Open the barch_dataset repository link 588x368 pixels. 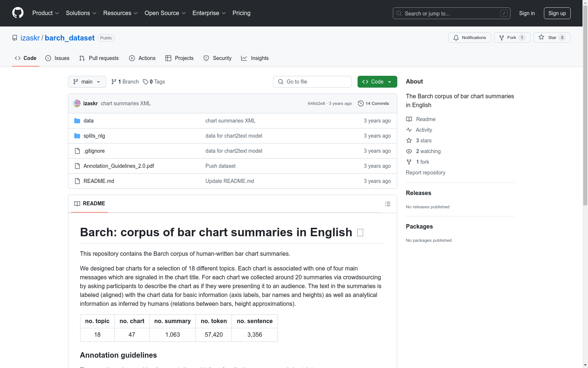point(69,38)
